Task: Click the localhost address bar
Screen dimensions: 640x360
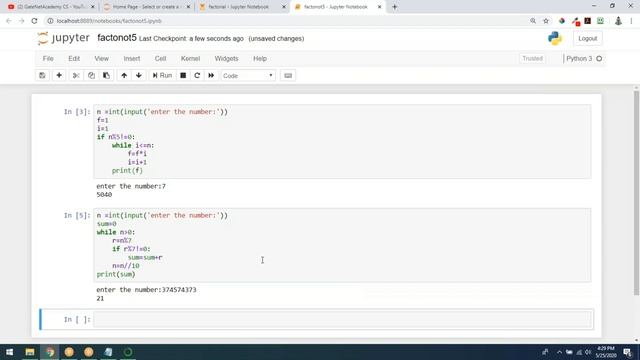Action: click(286, 21)
